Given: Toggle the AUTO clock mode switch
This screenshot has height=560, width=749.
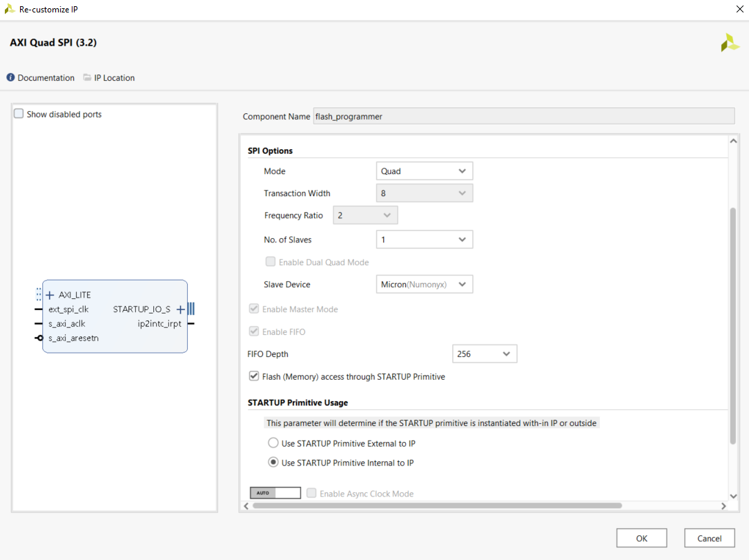Looking at the screenshot, I should pos(275,492).
